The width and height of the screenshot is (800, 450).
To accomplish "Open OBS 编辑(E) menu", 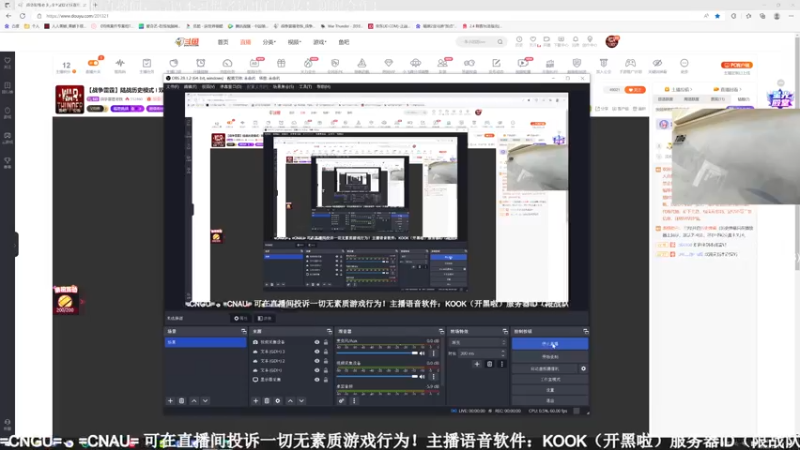I will 190,87.
